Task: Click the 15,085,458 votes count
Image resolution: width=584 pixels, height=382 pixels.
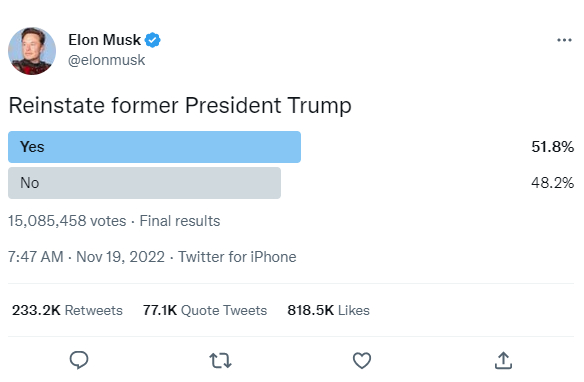Action: point(67,221)
